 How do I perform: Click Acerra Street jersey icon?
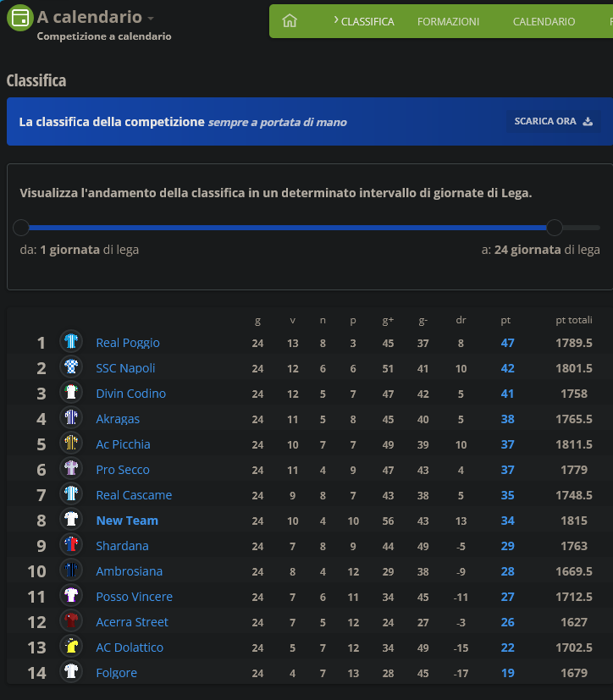tap(71, 621)
